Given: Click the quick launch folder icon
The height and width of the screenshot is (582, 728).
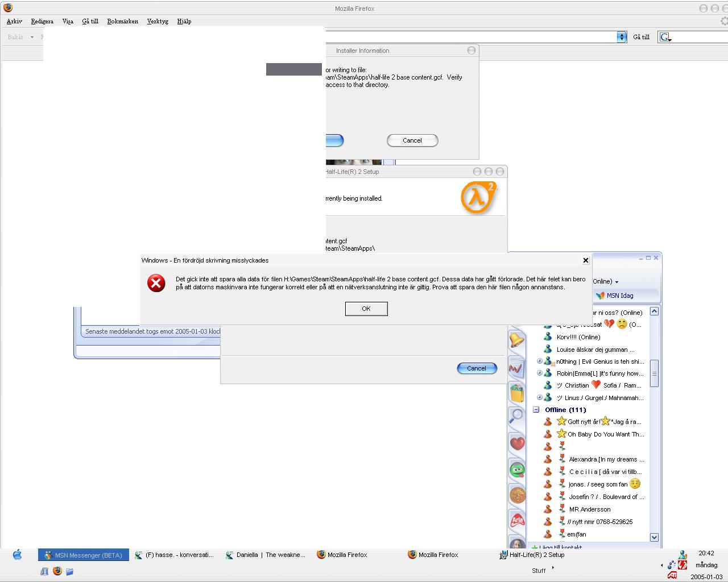Looking at the screenshot, I should pyautogui.click(x=69, y=571).
